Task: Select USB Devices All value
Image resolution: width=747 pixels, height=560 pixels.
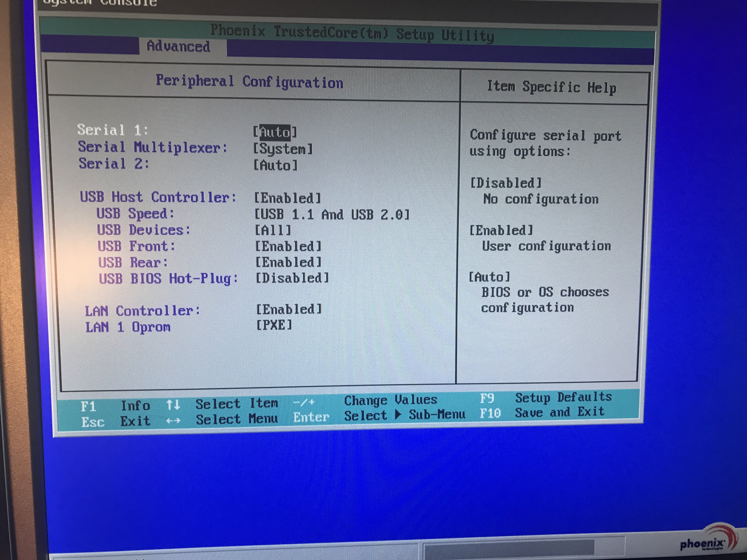Action: 273,230
